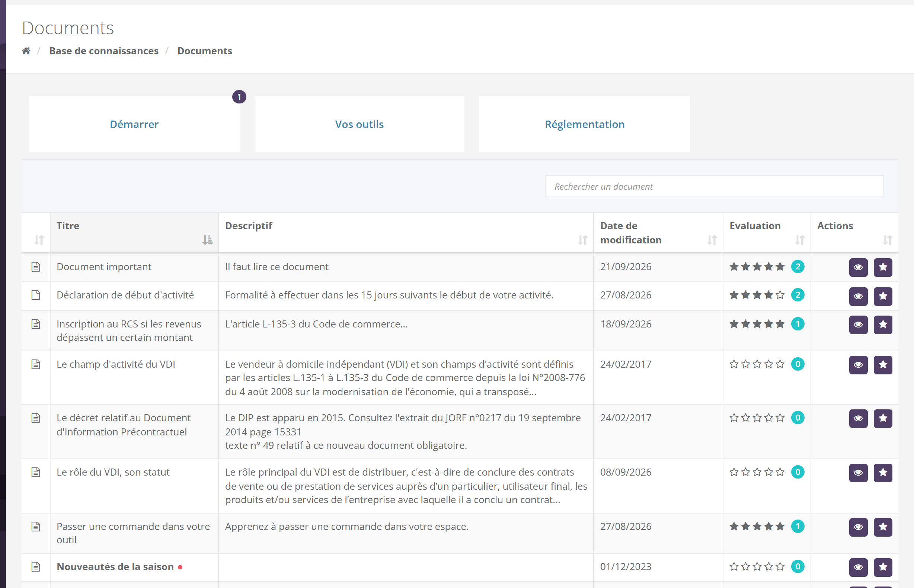This screenshot has width=914, height=588.
Task: Sort by the first document-type icon column
Action: (36, 233)
